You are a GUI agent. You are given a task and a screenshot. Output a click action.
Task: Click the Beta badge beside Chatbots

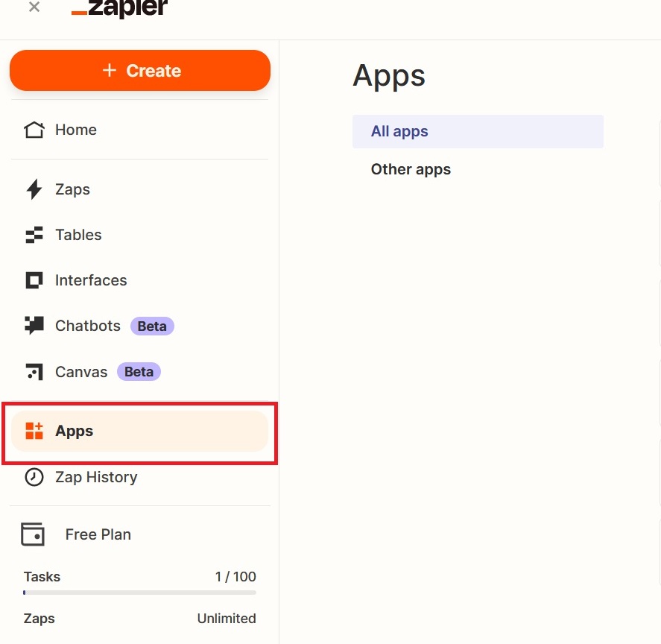click(152, 326)
